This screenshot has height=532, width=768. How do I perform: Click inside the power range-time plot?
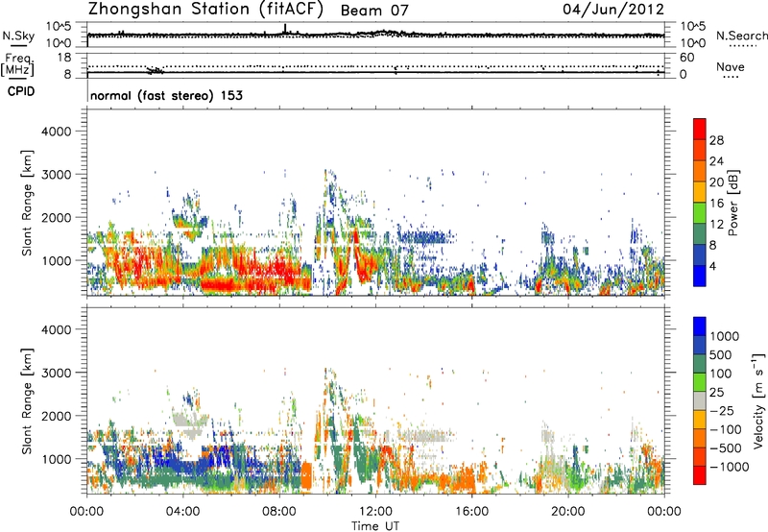pyautogui.click(x=375, y=203)
